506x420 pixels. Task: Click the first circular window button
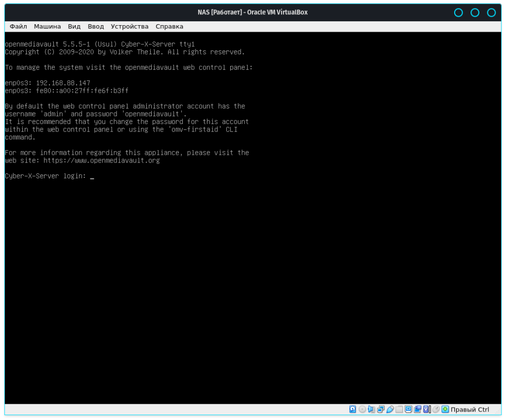(458, 12)
